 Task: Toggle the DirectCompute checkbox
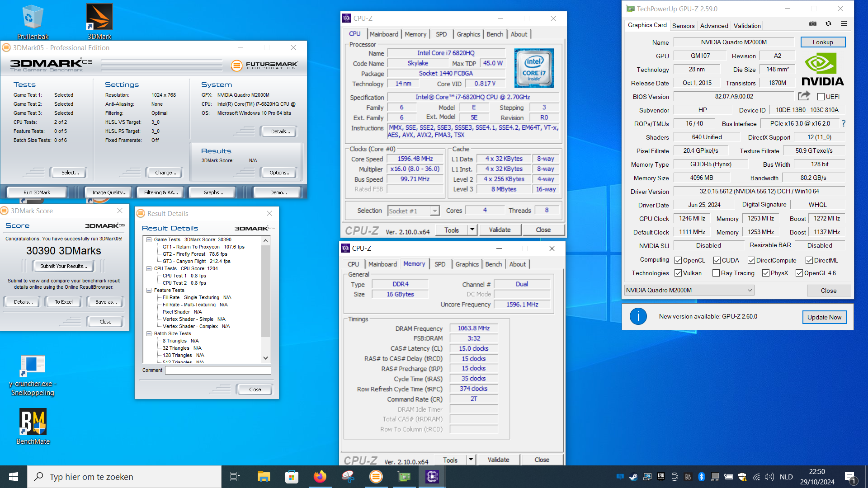(751, 260)
